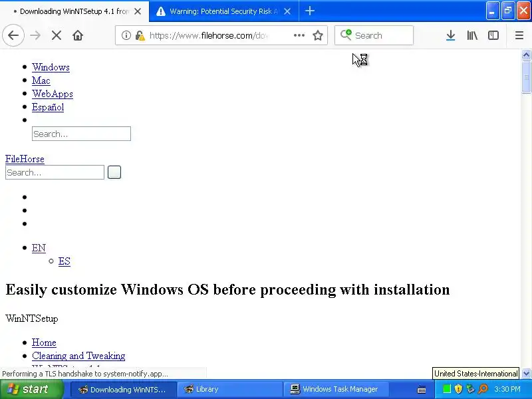Select the EN language link

point(39,248)
